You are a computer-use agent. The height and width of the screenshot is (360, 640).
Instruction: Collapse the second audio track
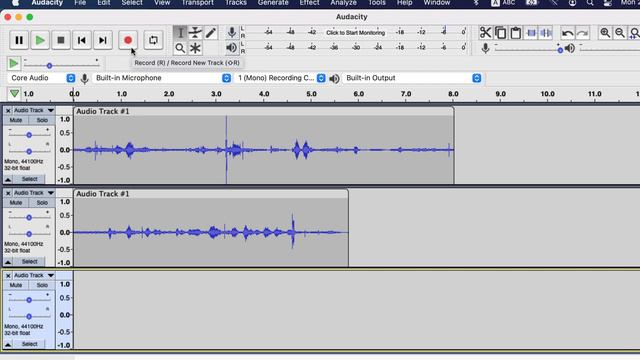[x=8, y=262]
